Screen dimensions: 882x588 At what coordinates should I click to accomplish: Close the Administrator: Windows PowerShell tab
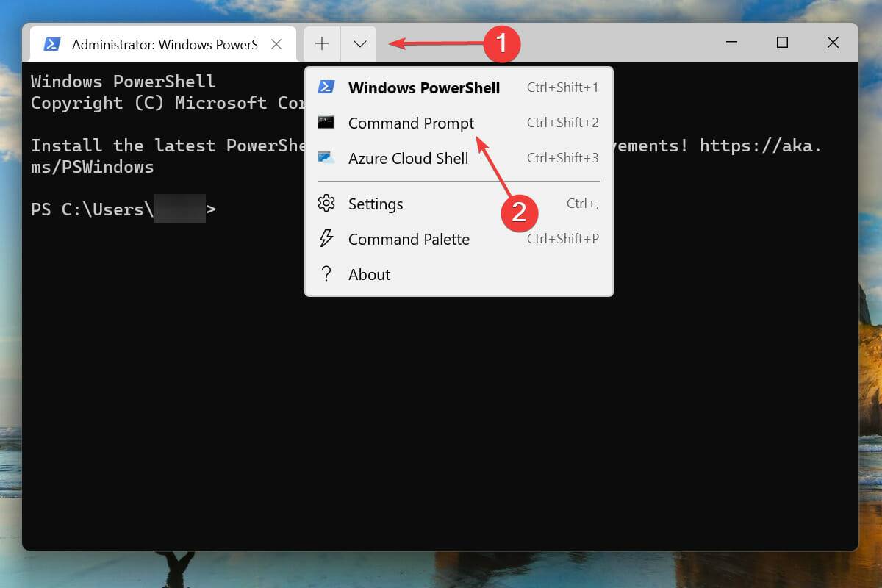(x=276, y=44)
